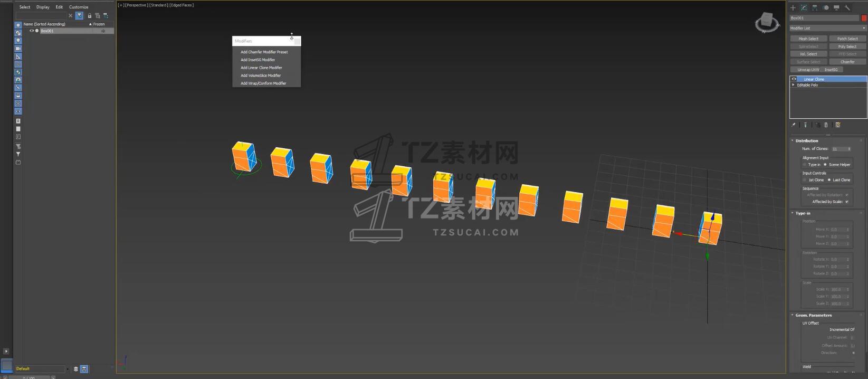Click the Scene Explorer search field
This screenshot has width=868, height=379.
(x=41, y=16)
